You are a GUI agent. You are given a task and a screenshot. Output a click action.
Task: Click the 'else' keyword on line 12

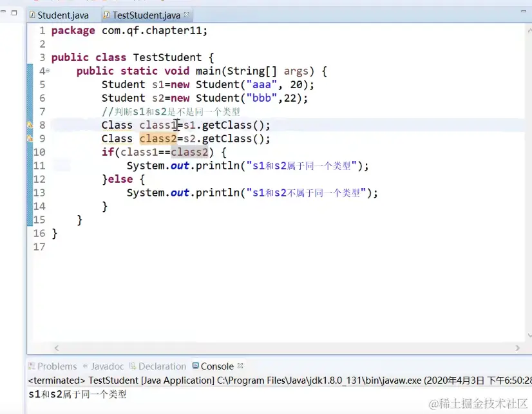120,180
